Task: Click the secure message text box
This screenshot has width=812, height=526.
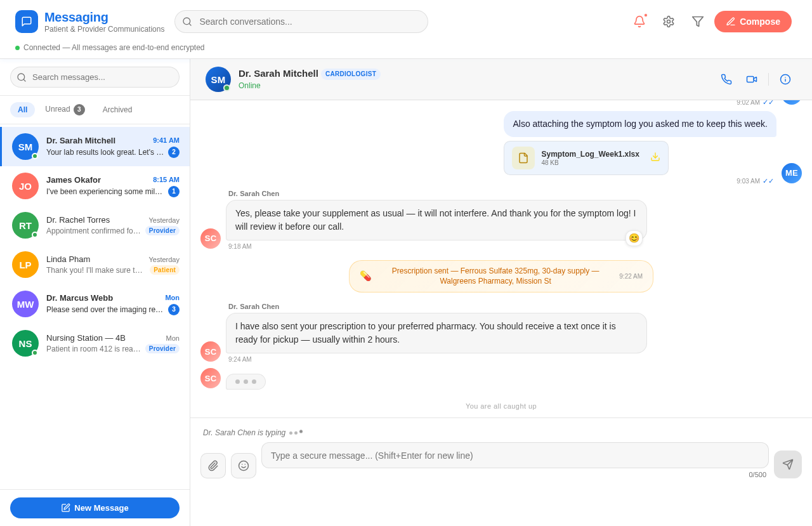Action: [515, 456]
